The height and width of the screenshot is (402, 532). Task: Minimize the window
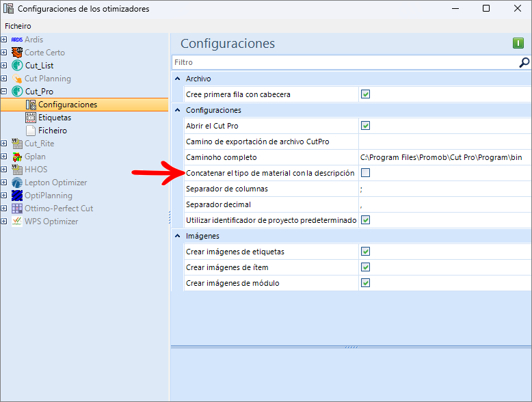click(x=455, y=8)
